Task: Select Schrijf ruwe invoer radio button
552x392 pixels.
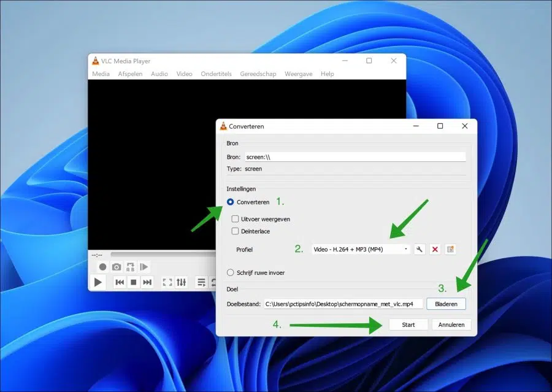Action: click(230, 272)
